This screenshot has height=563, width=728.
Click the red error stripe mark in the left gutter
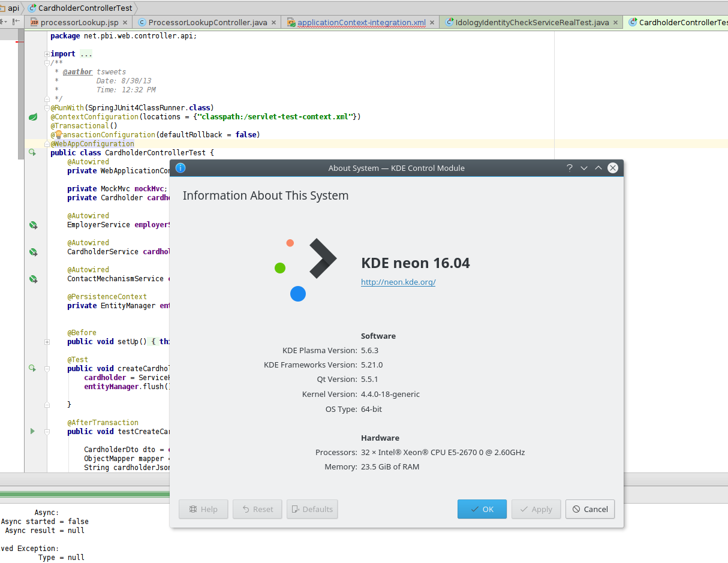(20, 42)
